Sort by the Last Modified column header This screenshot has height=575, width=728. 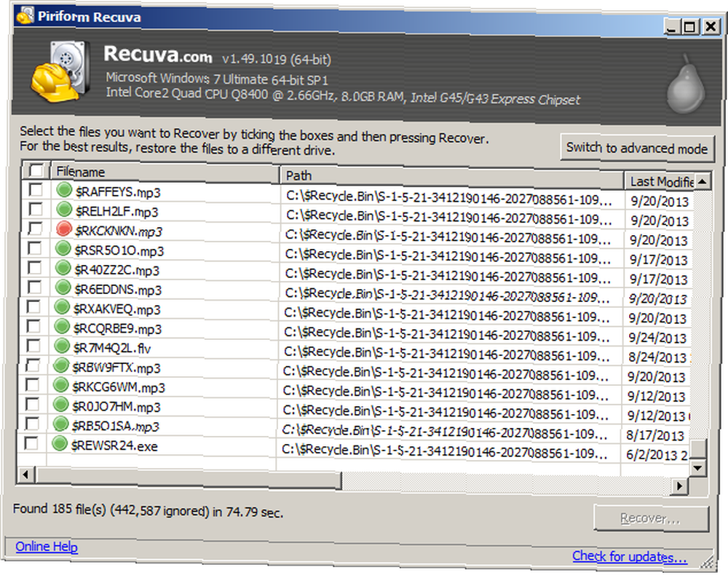click(x=659, y=181)
